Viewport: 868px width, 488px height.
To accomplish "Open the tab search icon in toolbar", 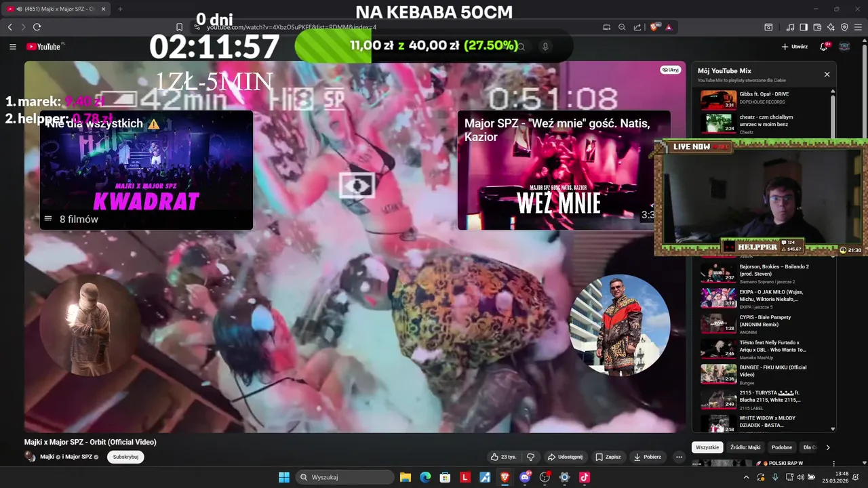I will point(768,27).
